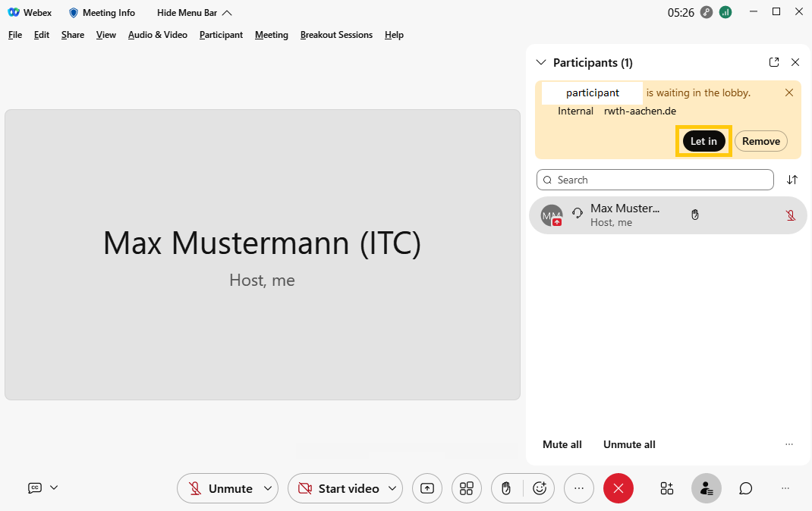Expand the audio options arrow beside Unmute
812x511 pixels.
coord(268,488)
